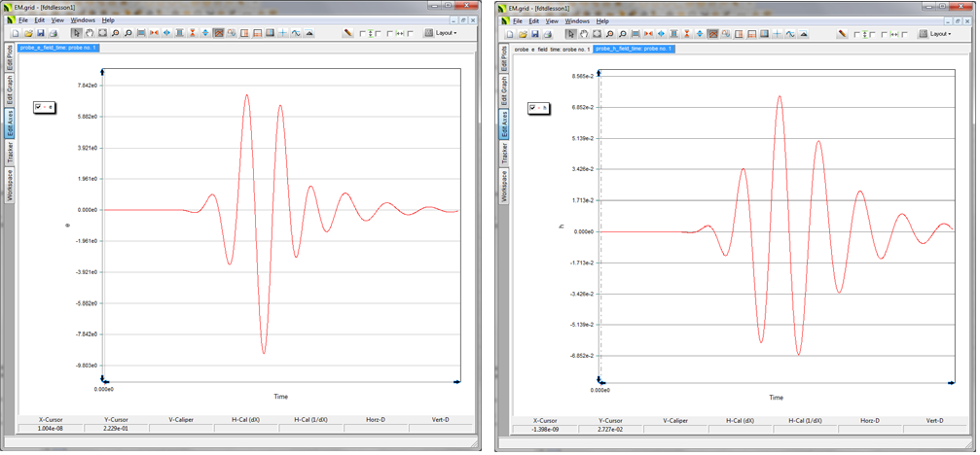Open the View menu in left window
The image size is (980, 455).
57,19
